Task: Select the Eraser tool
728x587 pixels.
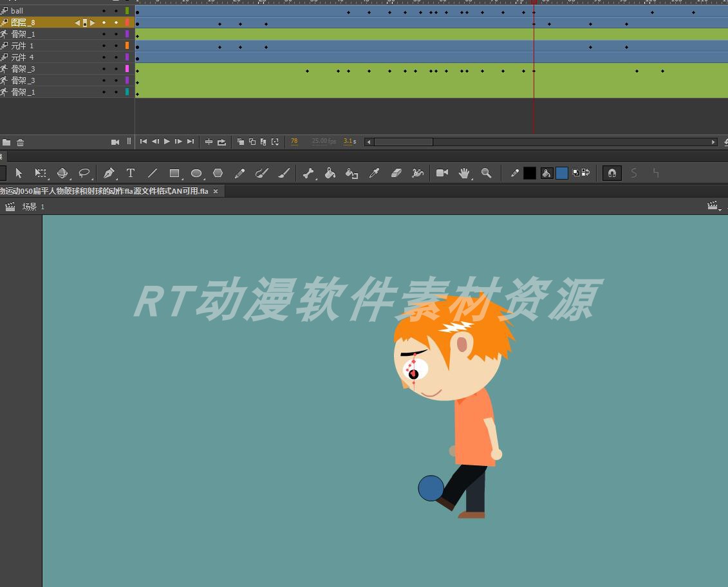Action: (396, 173)
